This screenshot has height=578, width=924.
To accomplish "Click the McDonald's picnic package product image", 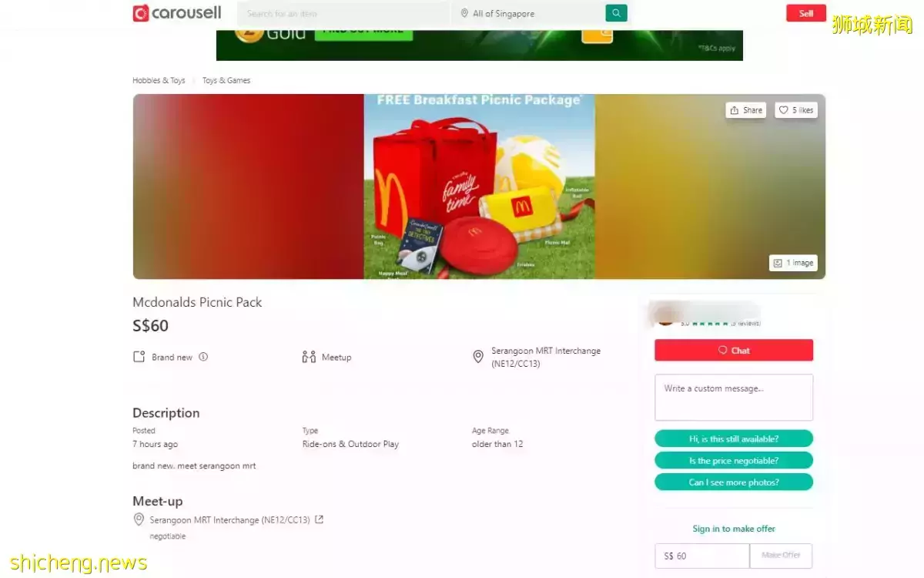I will [x=479, y=186].
